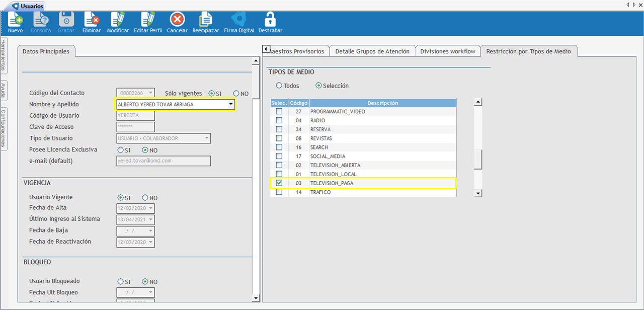This screenshot has width=644, height=310.
Task: Select the Modificar toolbar icon
Action: 118,20
